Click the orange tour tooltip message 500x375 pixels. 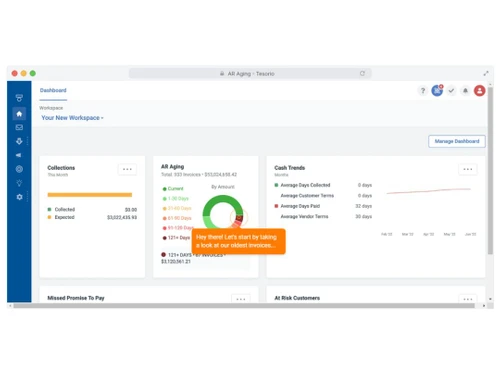[239, 241]
